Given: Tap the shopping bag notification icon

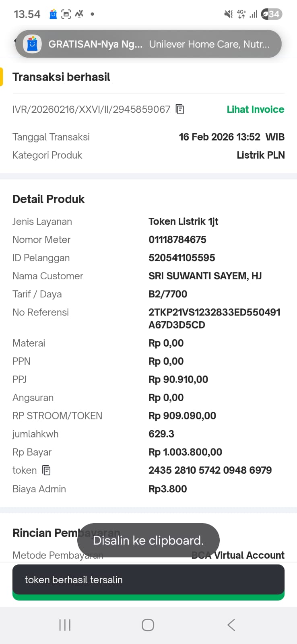Looking at the screenshot, I should pos(53,14).
